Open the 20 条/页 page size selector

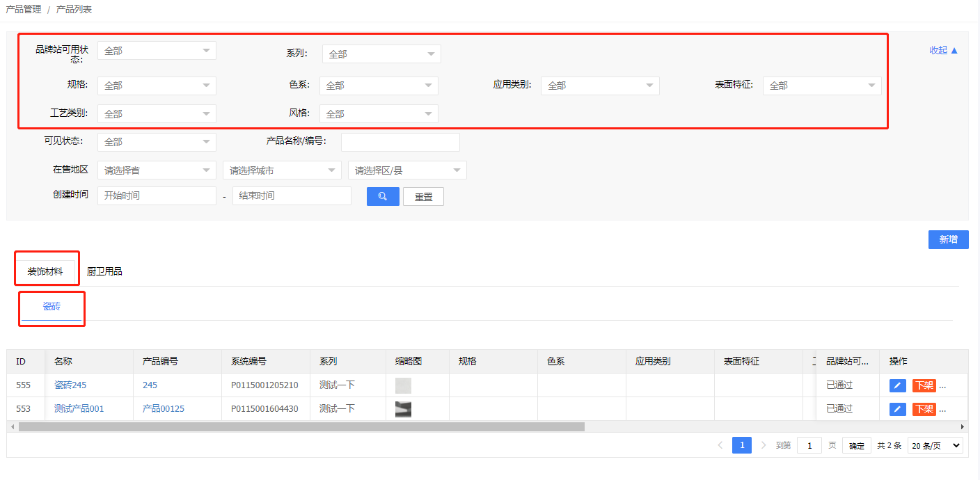(x=935, y=445)
